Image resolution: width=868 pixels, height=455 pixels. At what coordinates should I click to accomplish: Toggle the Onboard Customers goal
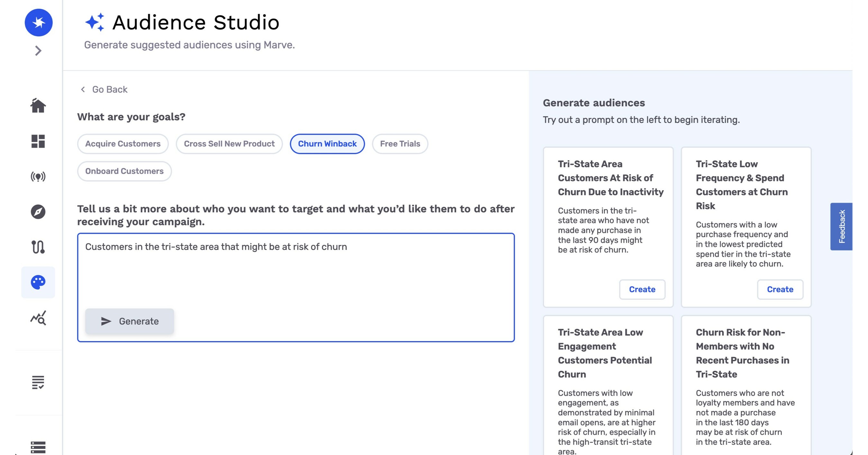tap(124, 171)
